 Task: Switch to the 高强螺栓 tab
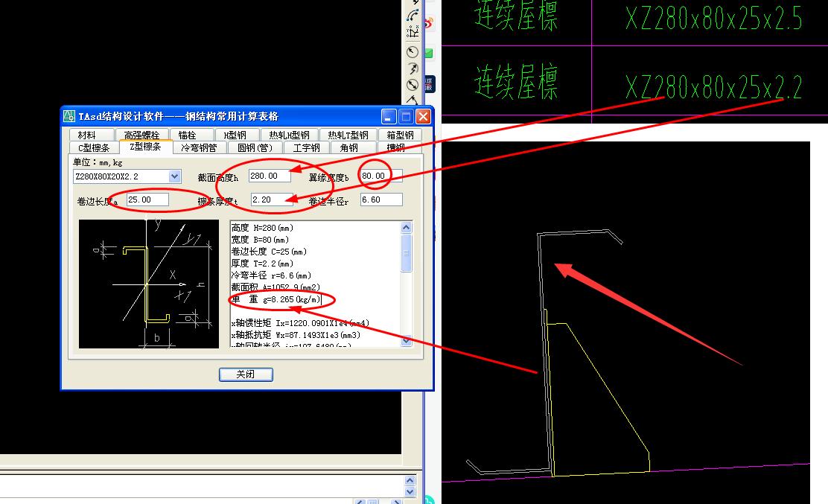click(x=141, y=135)
